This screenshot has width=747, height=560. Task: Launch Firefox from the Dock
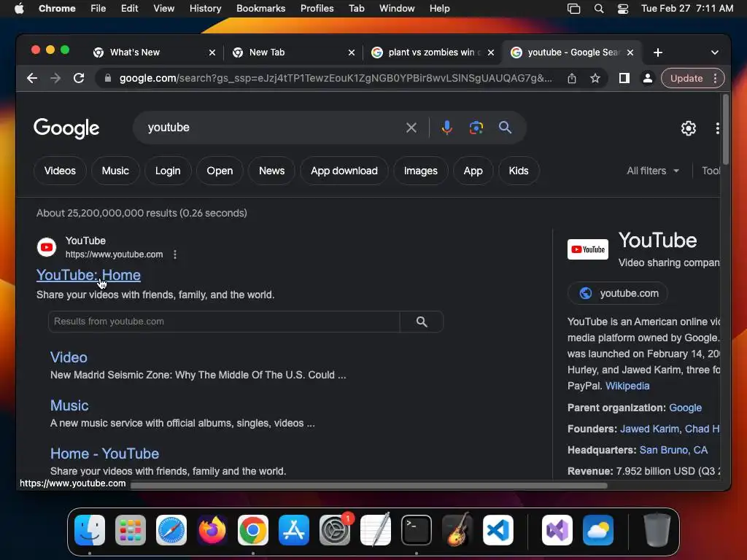coord(212,530)
